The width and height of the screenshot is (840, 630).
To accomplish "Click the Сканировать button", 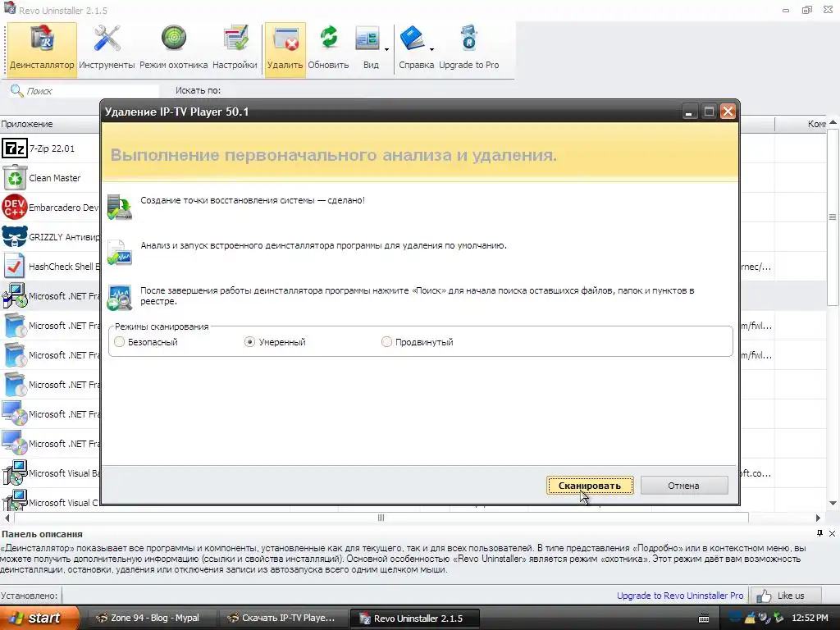I will pyautogui.click(x=590, y=486).
